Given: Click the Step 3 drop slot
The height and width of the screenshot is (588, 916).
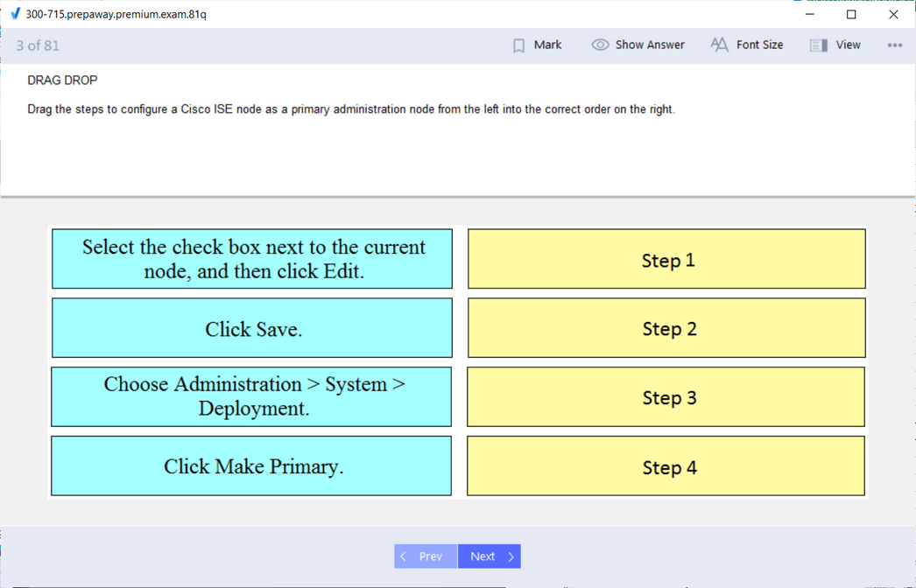Looking at the screenshot, I should (666, 396).
